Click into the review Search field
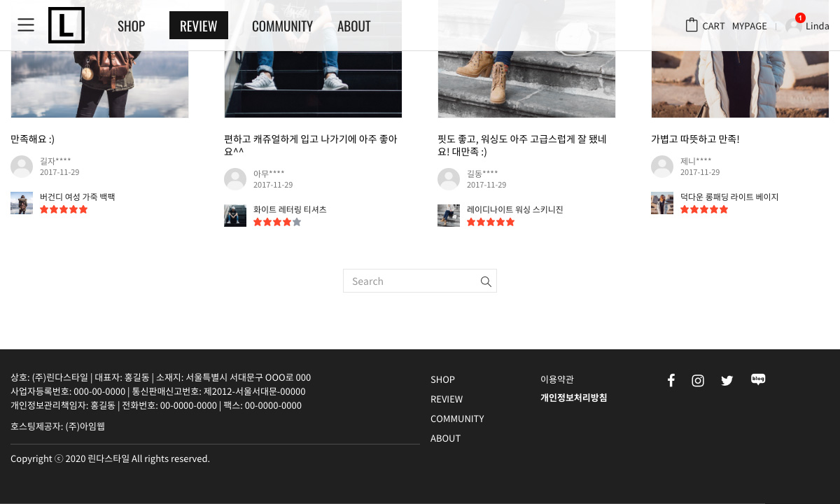This screenshot has width=840, height=504. click(x=420, y=281)
